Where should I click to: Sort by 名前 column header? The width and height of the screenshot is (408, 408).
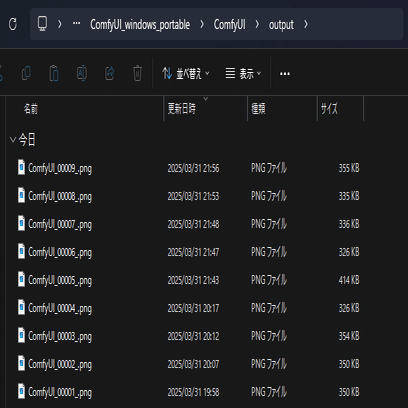click(85, 109)
